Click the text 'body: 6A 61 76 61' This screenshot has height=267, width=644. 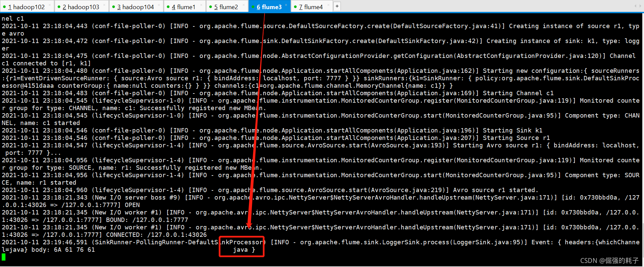63,250
